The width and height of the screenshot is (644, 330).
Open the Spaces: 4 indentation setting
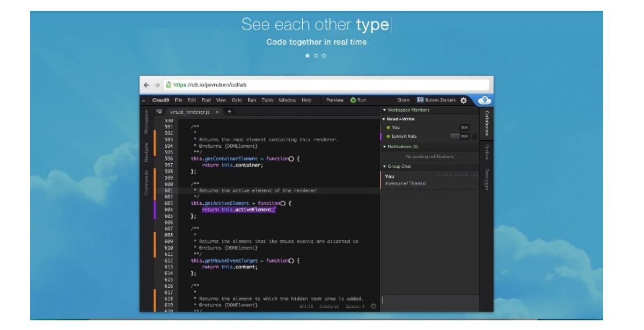click(x=355, y=306)
